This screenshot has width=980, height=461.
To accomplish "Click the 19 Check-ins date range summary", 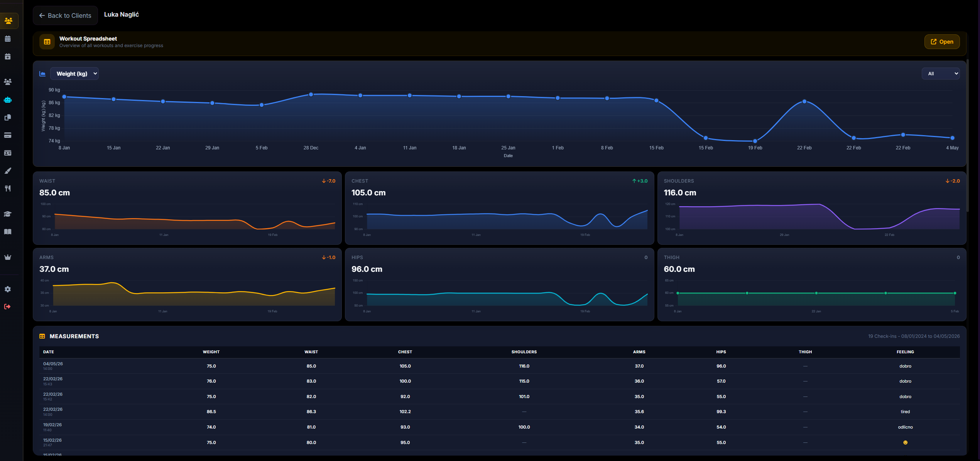I will point(914,336).
